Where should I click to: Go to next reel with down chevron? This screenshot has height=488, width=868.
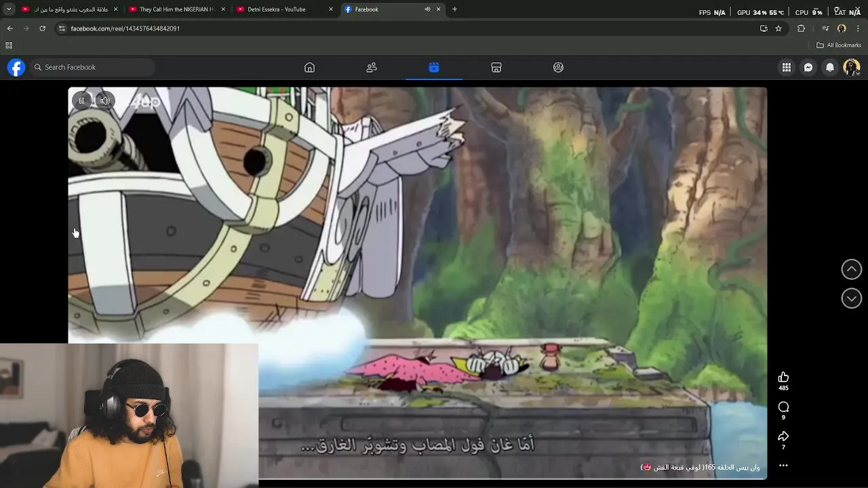click(x=852, y=298)
